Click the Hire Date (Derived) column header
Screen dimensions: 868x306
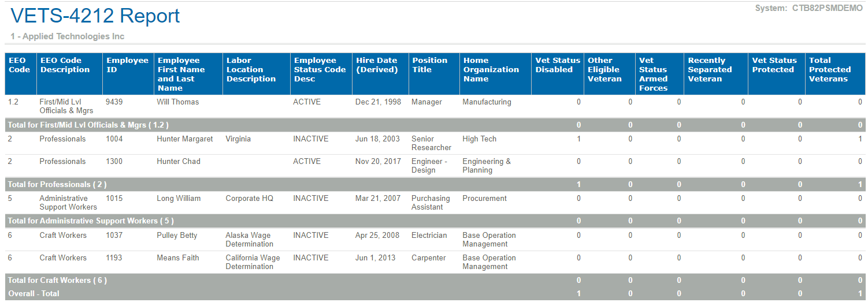click(380, 74)
